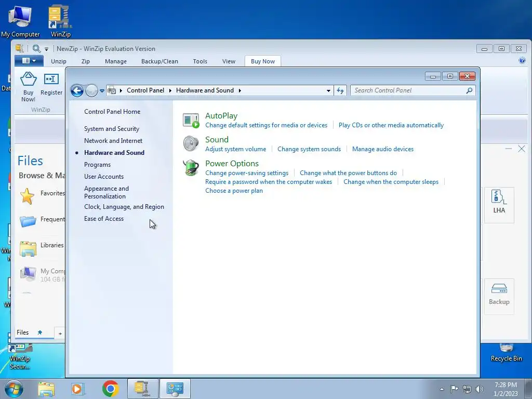532x399 pixels.
Task: Click the volume icon in system tray
Action: pyautogui.click(x=480, y=389)
